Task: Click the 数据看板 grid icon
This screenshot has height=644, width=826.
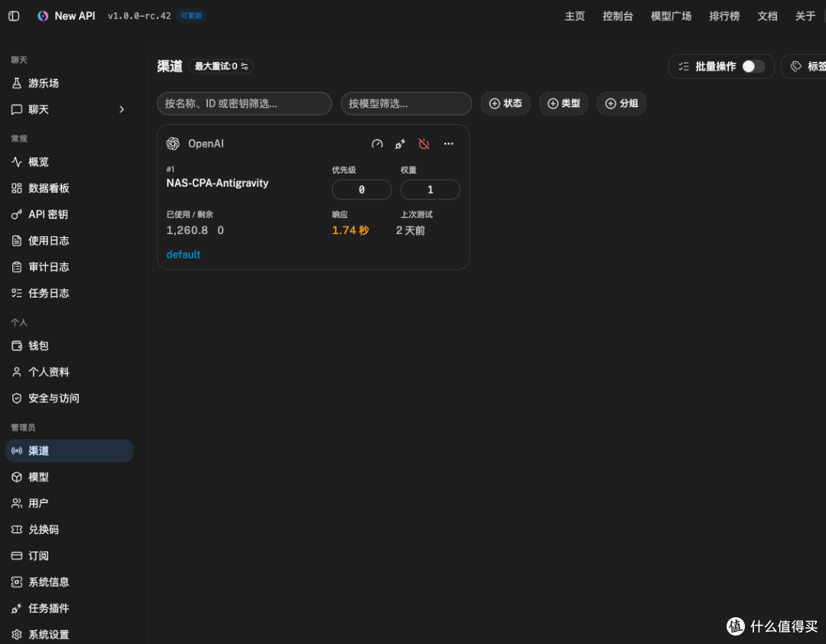Action: (17, 188)
